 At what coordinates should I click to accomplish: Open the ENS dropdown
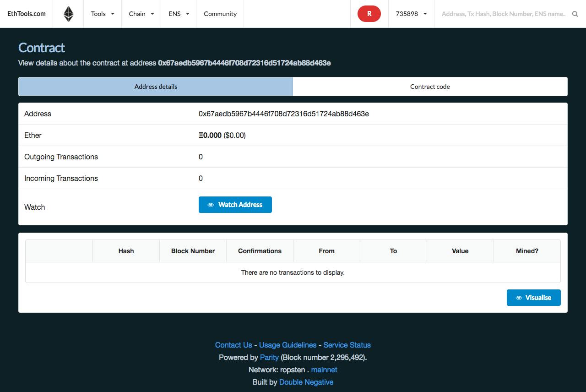tap(179, 14)
